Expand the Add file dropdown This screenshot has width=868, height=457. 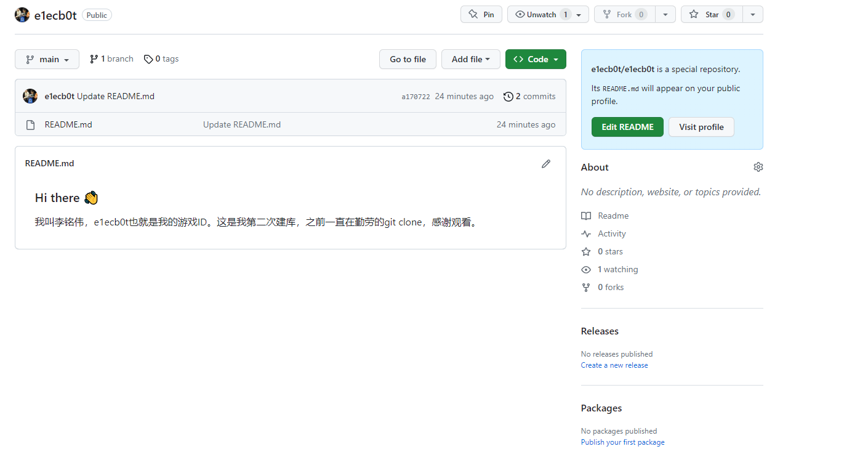471,59
